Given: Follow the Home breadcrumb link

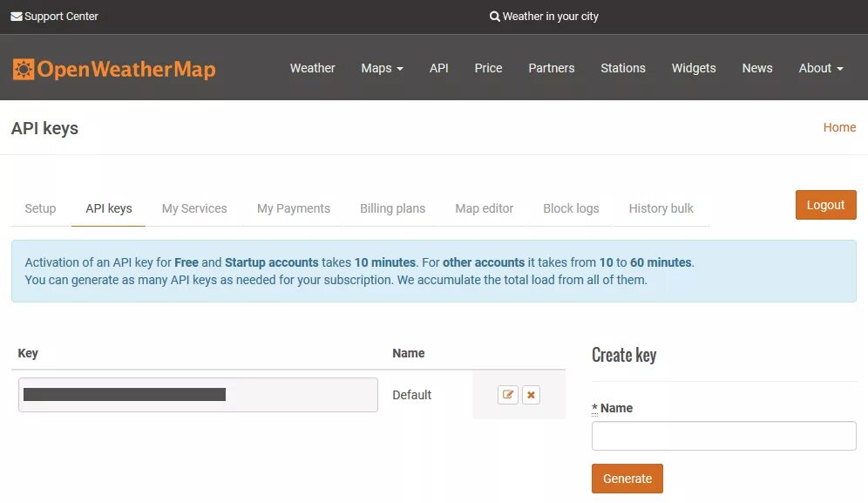Looking at the screenshot, I should [839, 127].
